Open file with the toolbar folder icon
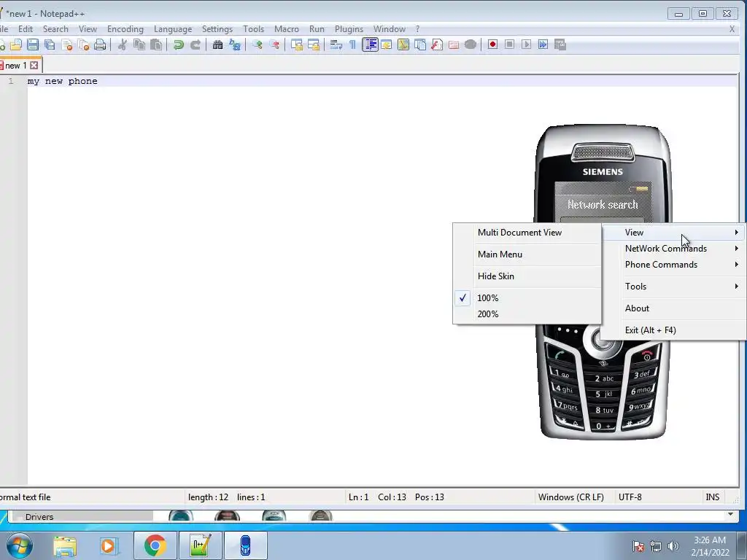Image resolution: width=747 pixels, height=560 pixels. coord(16,44)
